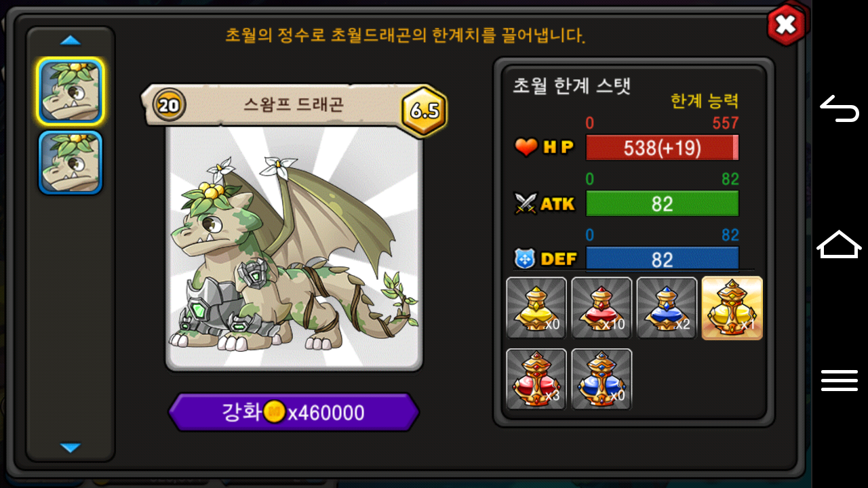Select the small blue potion x2
This screenshot has height=488, width=868.
coord(667,308)
